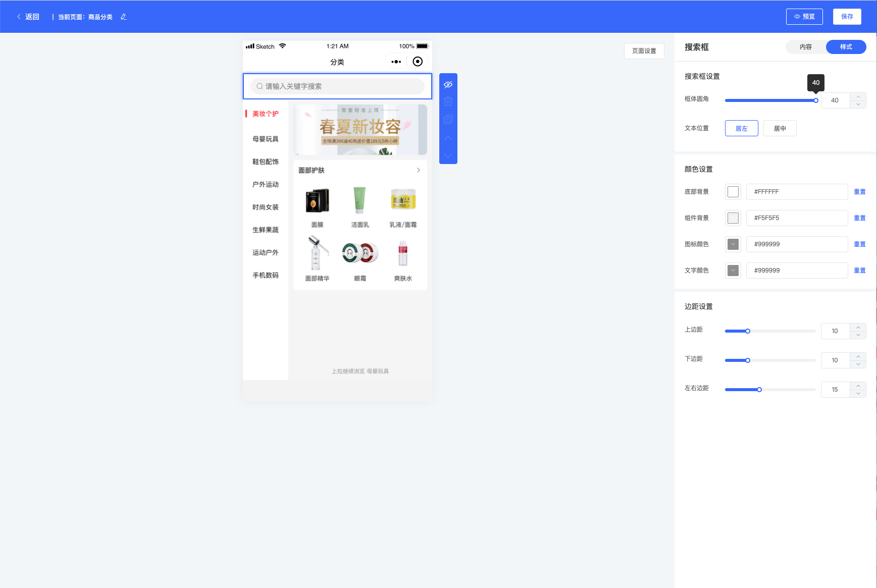Click the 底部背景 hex input field

[797, 192]
